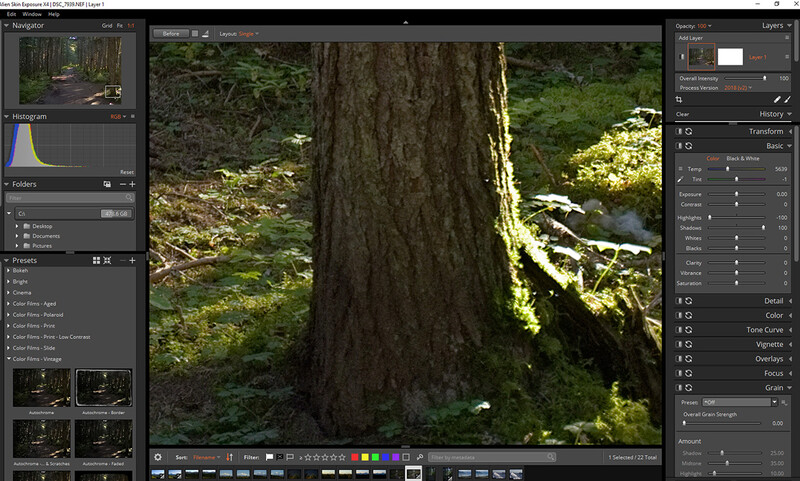Toggle the Vignette panel on or off
Screen dimensions: 800x481
click(679, 344)
